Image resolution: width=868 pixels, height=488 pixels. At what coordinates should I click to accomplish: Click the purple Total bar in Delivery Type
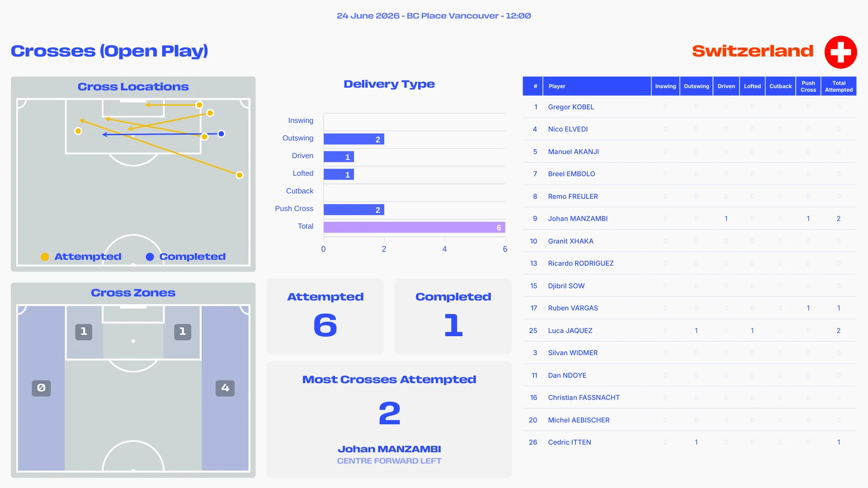click(x=414, y=227)
